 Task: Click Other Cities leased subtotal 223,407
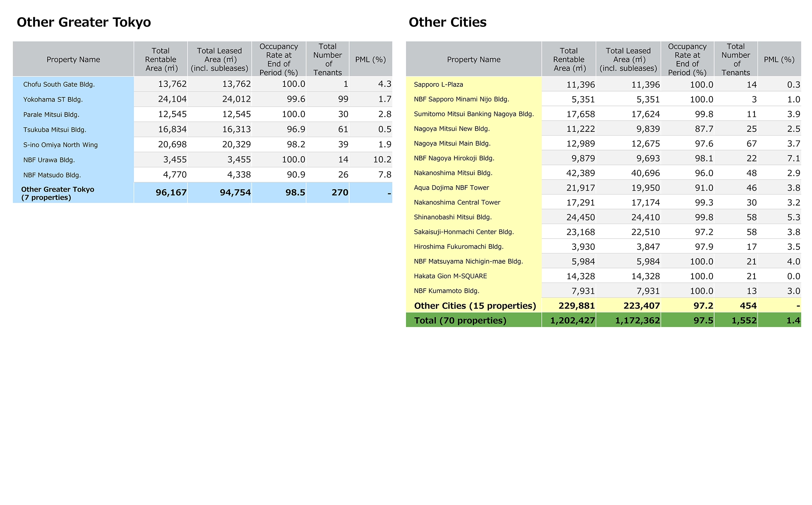[x=642, y=306]
